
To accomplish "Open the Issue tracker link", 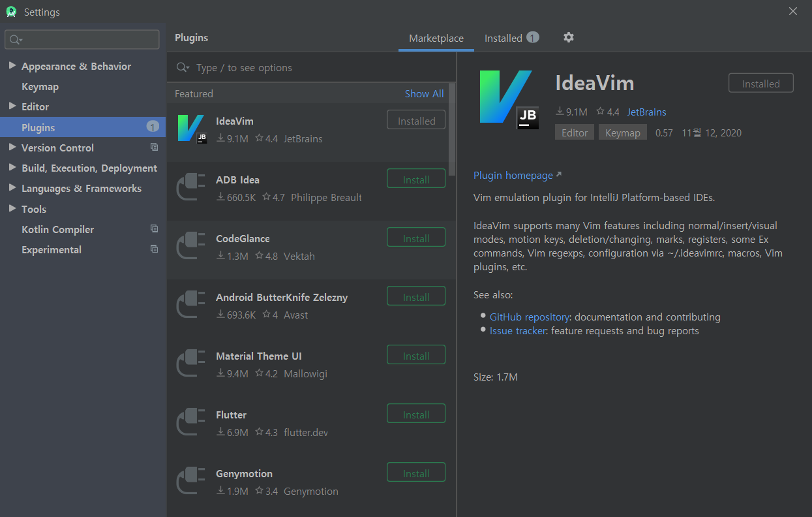I will pos(518,330).
